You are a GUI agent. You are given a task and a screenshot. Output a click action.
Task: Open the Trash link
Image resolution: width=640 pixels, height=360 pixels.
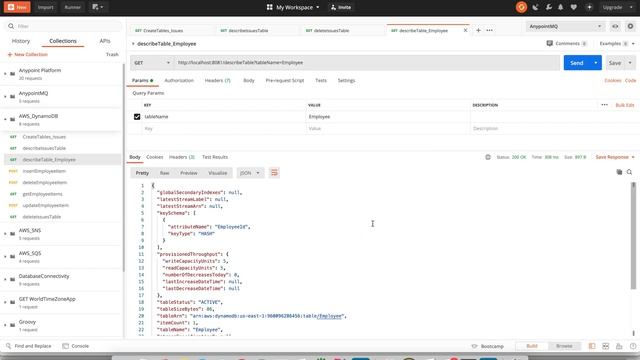[112, 54]
